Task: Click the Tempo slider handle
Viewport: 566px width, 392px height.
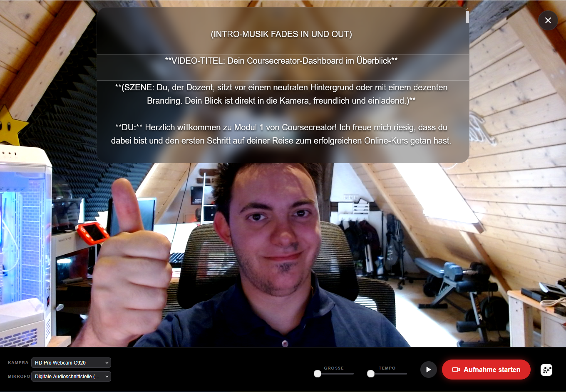Action: click(371, 374)
